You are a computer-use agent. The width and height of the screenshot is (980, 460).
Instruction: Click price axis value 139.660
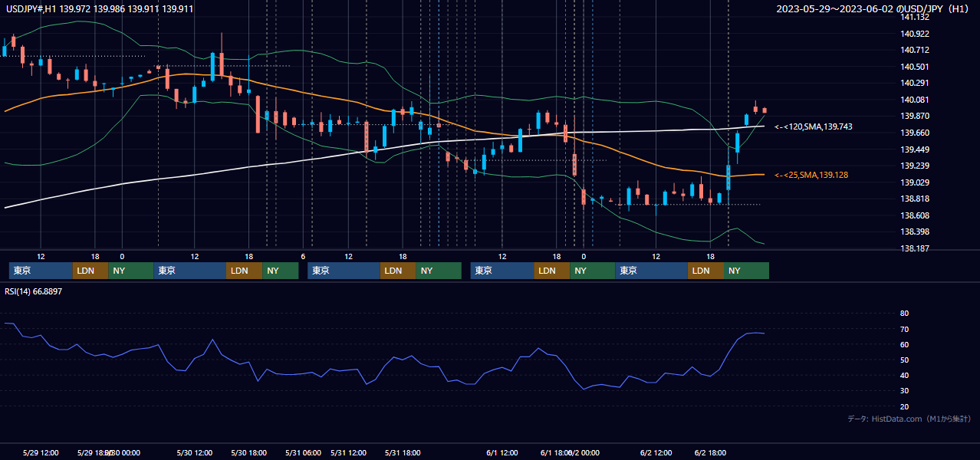(914, 133)
